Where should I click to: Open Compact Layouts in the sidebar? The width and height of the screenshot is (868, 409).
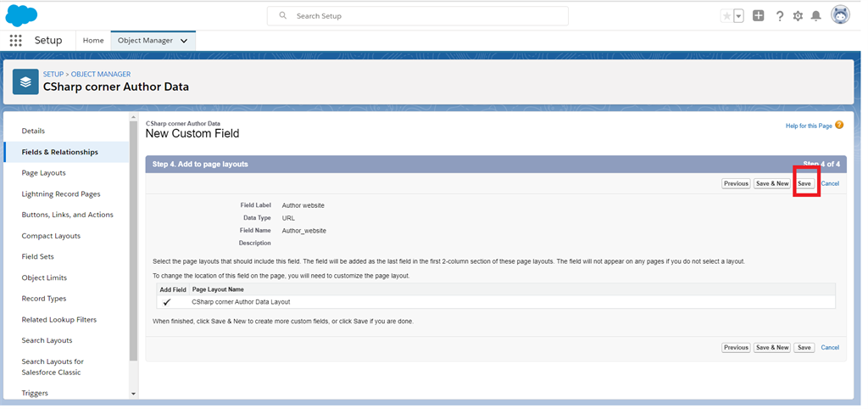(x=51, y=236)
